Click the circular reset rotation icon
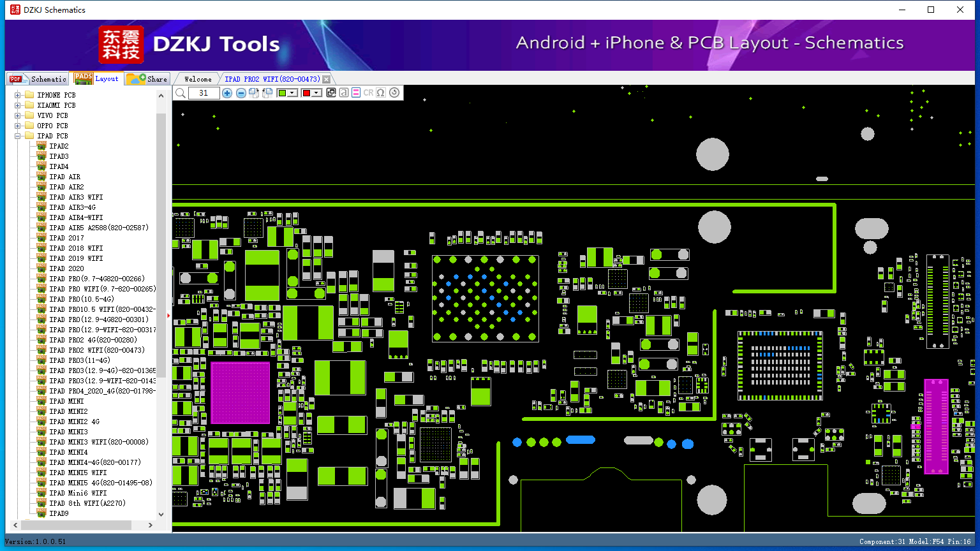The image size is (980, 551). [x=394, y=92]
